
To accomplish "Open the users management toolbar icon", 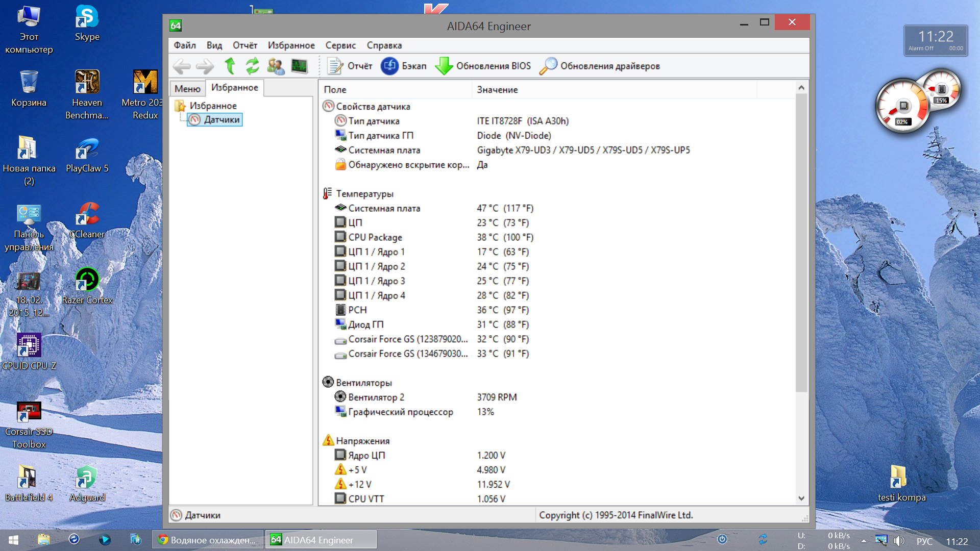I will pyautogui.click(x=276, y=66).
